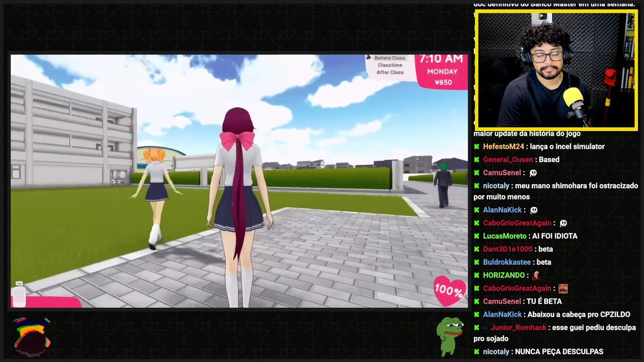Click the streamer webcam feed
644x362 pixels.
(556, 70)
